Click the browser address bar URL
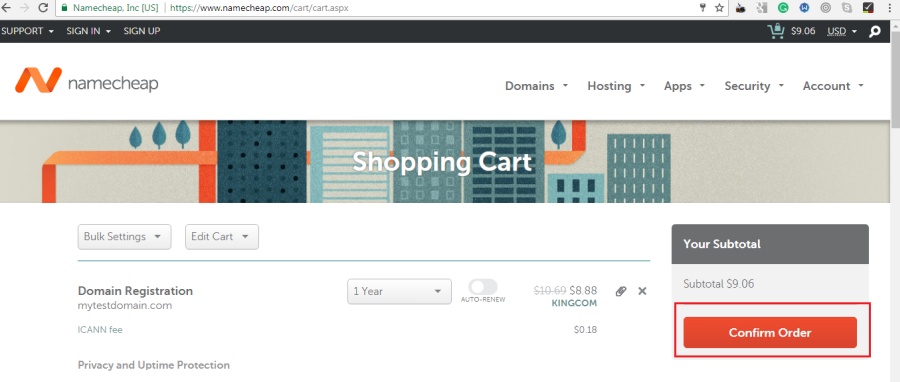The width and height of the screenshot is (900, 382). [259, 8]
